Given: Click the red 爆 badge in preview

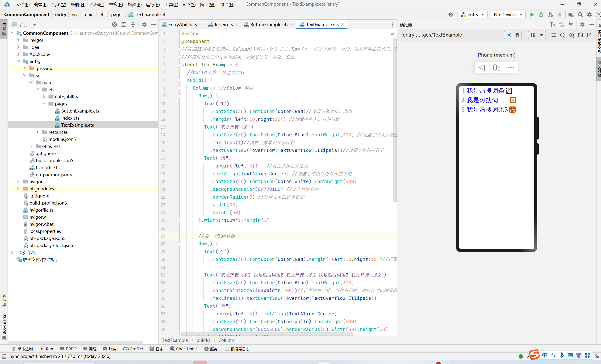Looking at the screenshot, I should (509, 91).
